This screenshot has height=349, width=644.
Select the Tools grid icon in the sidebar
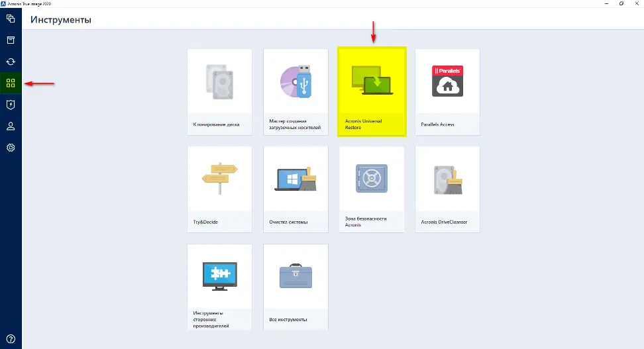[x=11, y=83]
